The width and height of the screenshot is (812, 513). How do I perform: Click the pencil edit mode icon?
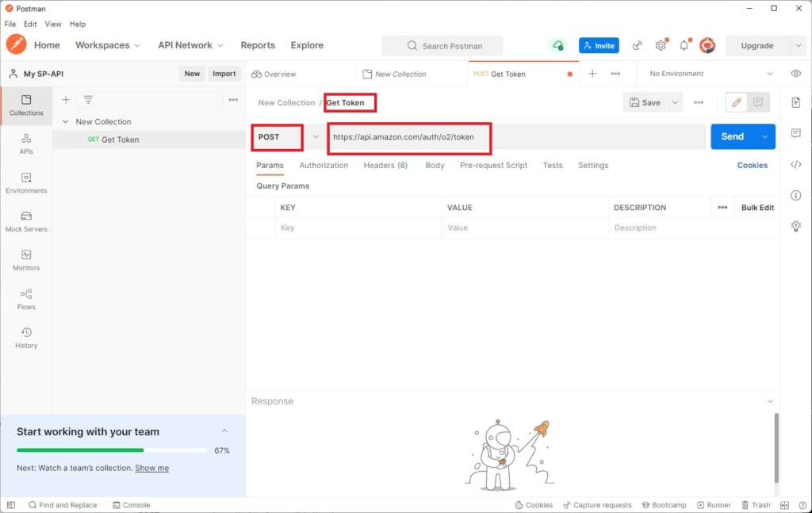(x=737, y=102)
